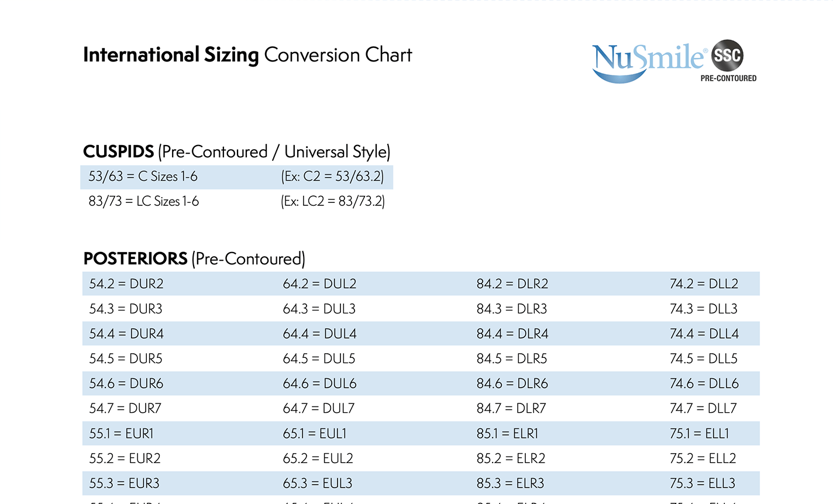Click the example LC2 = 83/73.2 text
Screen dimensions: 833x504
click(x=333, y=201)
